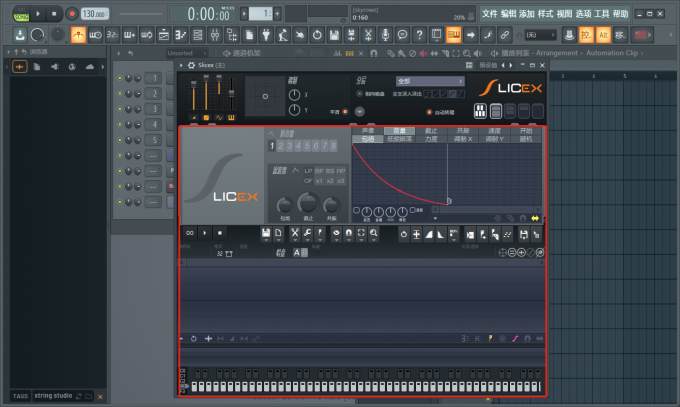Open the 文件 menu
Viewport: 680px width, 407px height.
(490, 14)
